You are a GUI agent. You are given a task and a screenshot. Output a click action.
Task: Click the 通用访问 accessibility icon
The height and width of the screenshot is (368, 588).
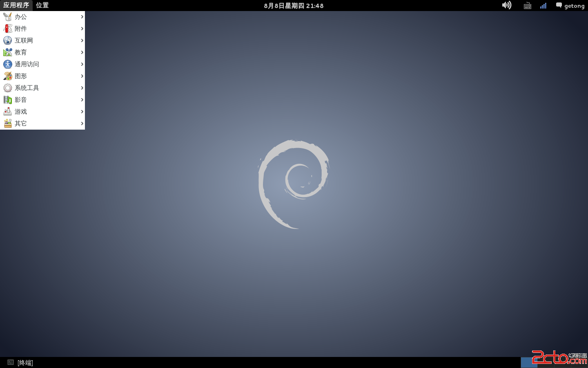pos(7,64)
